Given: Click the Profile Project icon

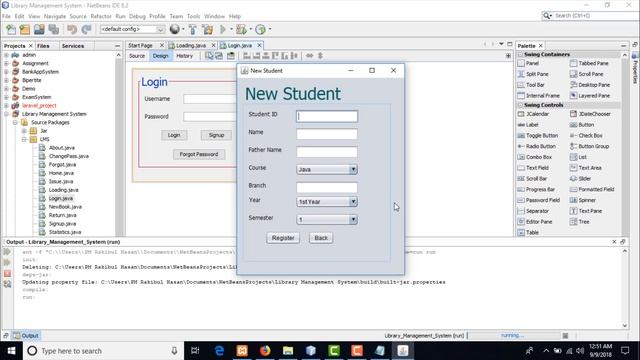Looking at the screenshot, I should [260, 29].
